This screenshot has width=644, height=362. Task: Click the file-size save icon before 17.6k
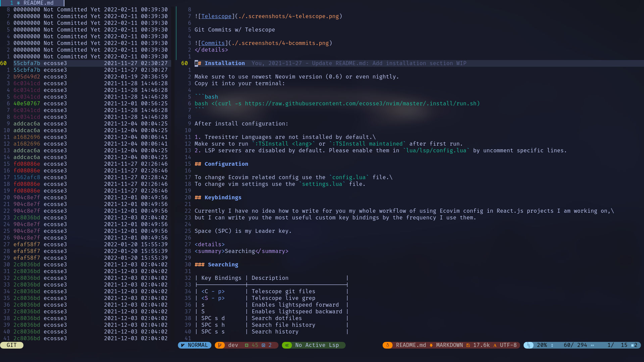click(468, 345)
